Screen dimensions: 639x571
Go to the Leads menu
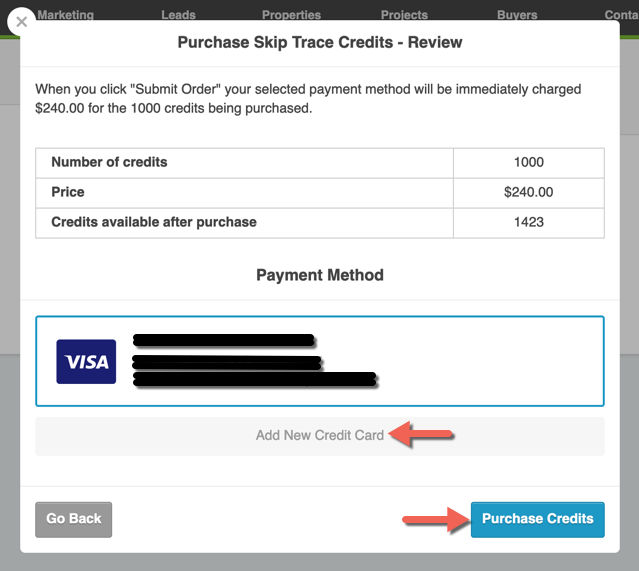click(x=178, y=15)
